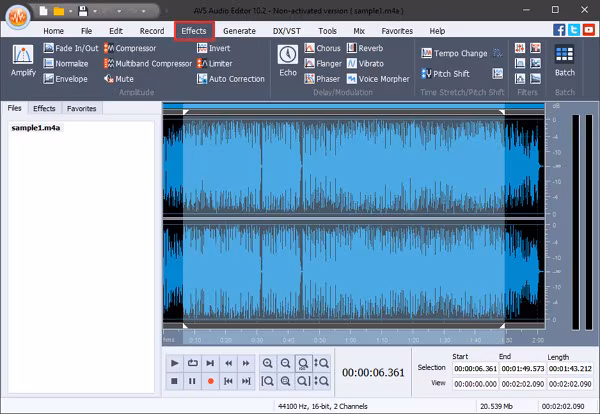Open the ribbon Favorites tab
600x414 pixels.
(x=397, y=31)
